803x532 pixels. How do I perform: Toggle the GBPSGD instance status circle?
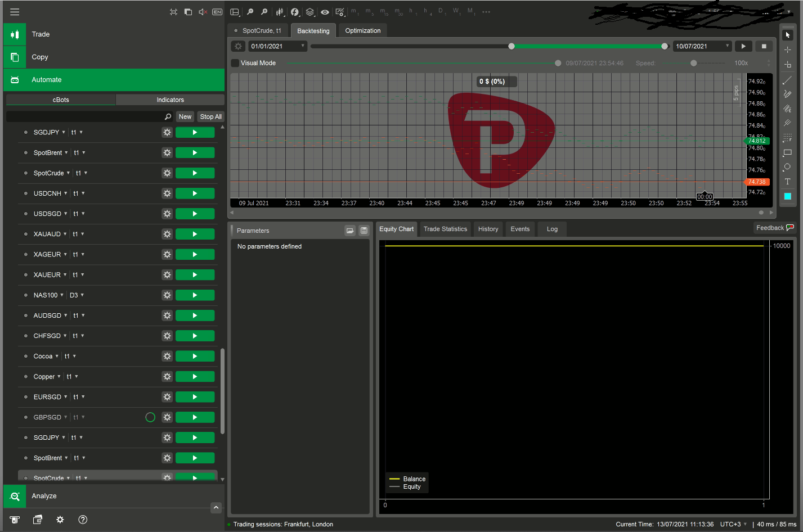[150, 417]
